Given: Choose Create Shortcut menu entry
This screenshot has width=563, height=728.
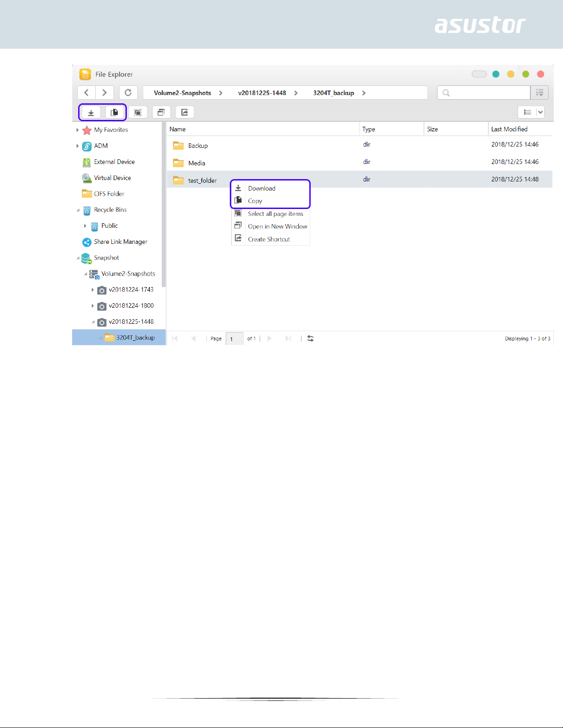Looking at the screenshot, I should 270,239.
